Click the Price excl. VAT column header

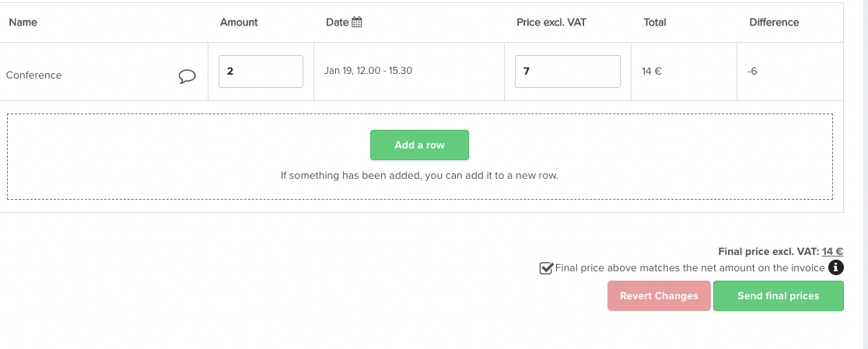[x=551, y=22]
